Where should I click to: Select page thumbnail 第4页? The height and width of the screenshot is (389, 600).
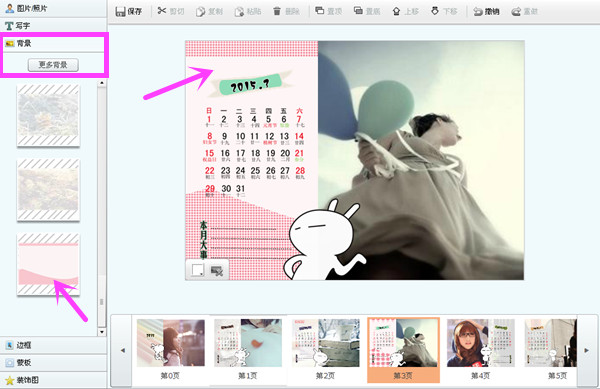tap(481, 349)
